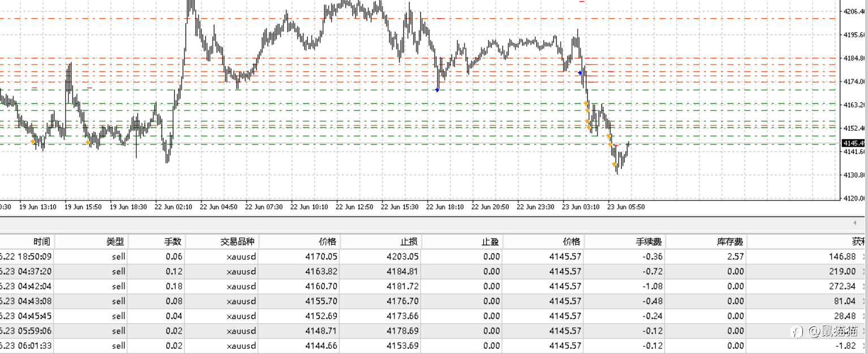Click the 时间 column header
Viewport: 868px width, 354px height.
tap(27, 242)
